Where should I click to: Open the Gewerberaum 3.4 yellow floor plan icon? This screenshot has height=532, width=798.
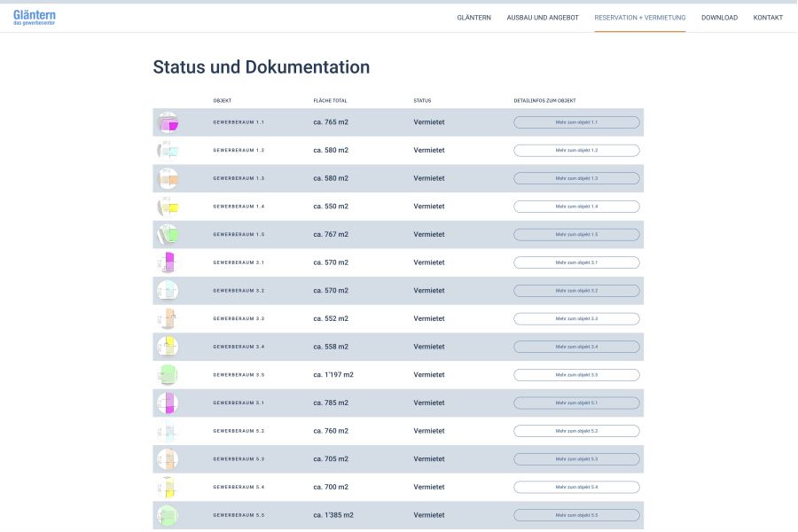[168, 347]
